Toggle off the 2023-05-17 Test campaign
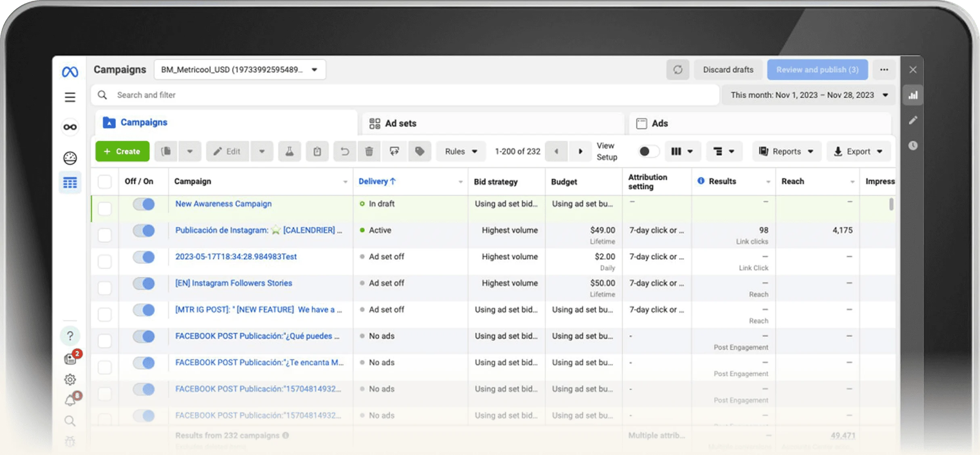This screenshot has width=980, height=455. 144,257
